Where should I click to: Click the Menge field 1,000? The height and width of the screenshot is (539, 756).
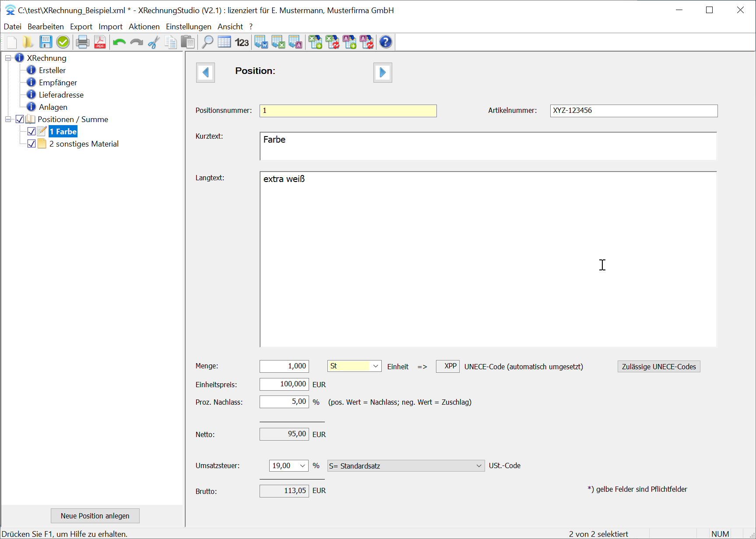point(284,366)
